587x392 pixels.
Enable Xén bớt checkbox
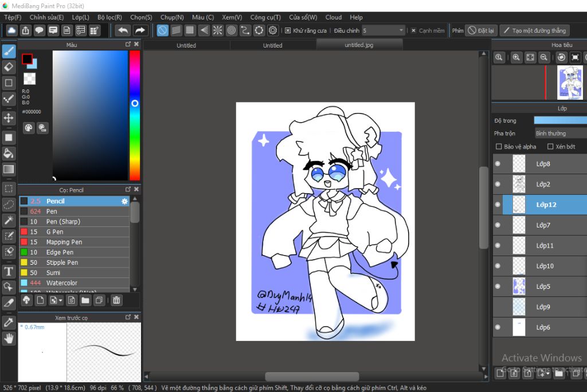pos(550,146)
